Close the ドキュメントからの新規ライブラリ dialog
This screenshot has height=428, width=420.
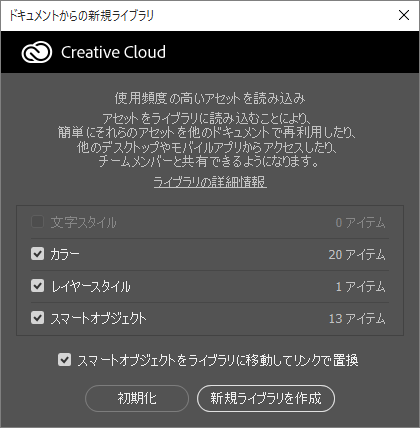pos(404,15)
